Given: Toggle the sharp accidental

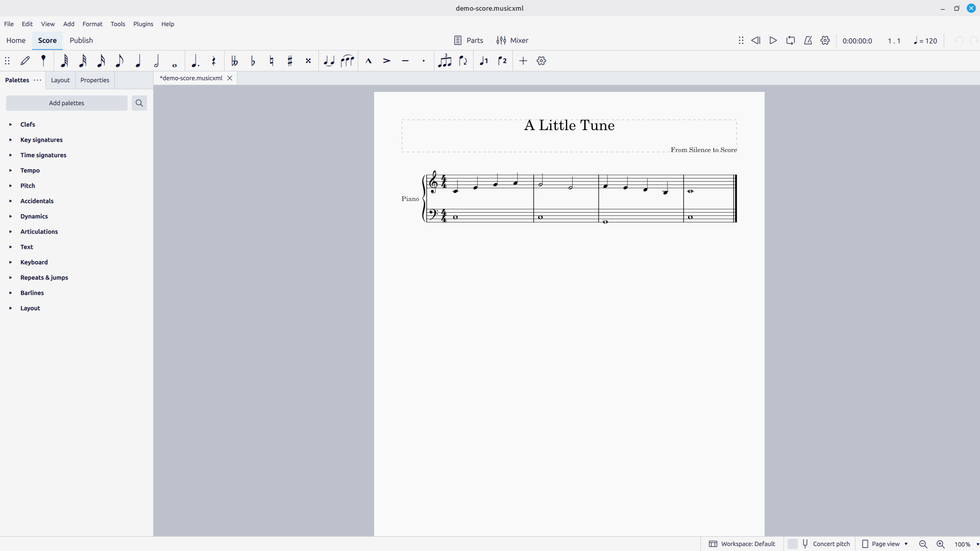Looking at the screenshot, I should coord(290,61).
